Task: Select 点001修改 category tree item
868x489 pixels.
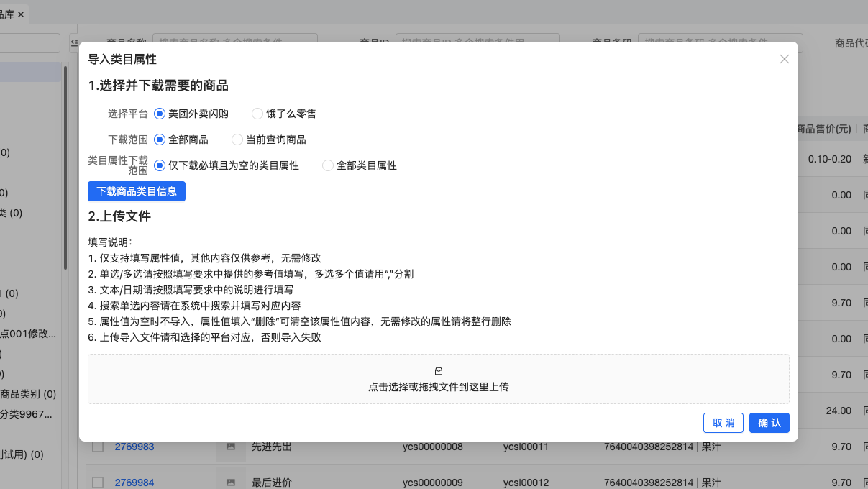Action: pos(28,334)
